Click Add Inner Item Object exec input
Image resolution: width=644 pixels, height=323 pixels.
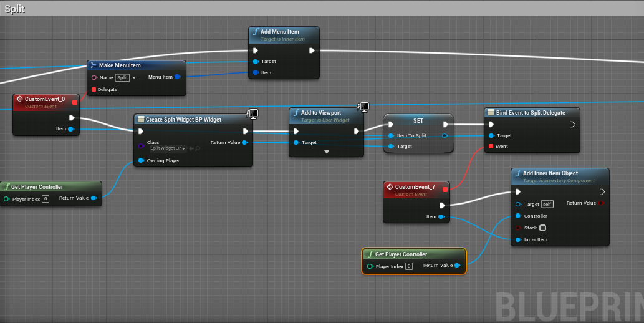pos(518,192)
